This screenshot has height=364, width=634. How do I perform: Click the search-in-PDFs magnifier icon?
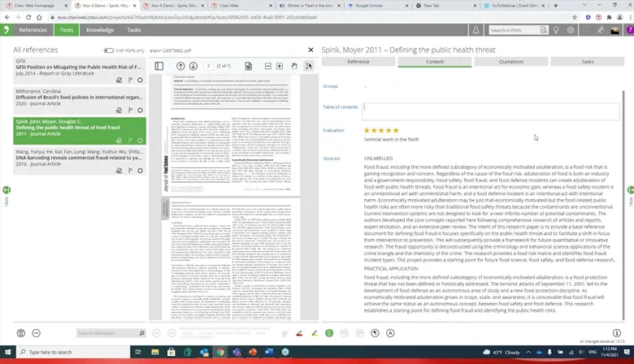point(544,30)
